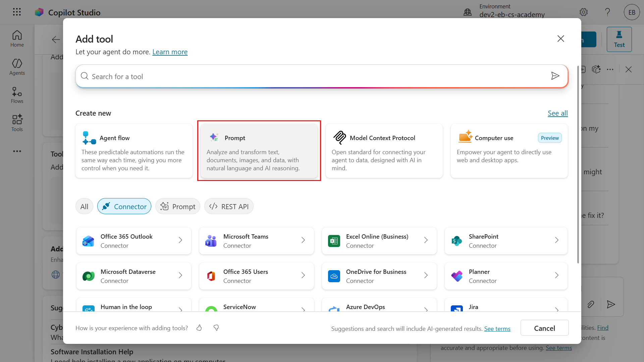This screenshot has width=644, height=362.
Task: Click the thumbs up feedback icon
Action: [199, 328]
